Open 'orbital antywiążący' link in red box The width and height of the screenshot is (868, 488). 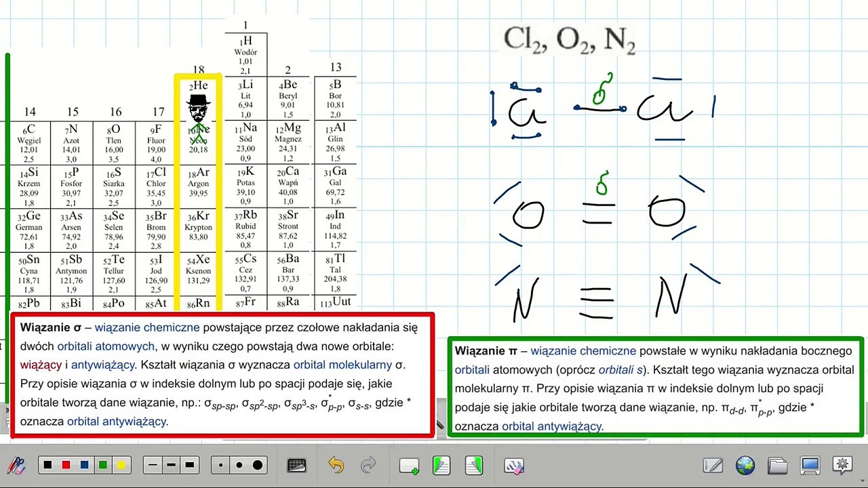(x=117, y=421)
